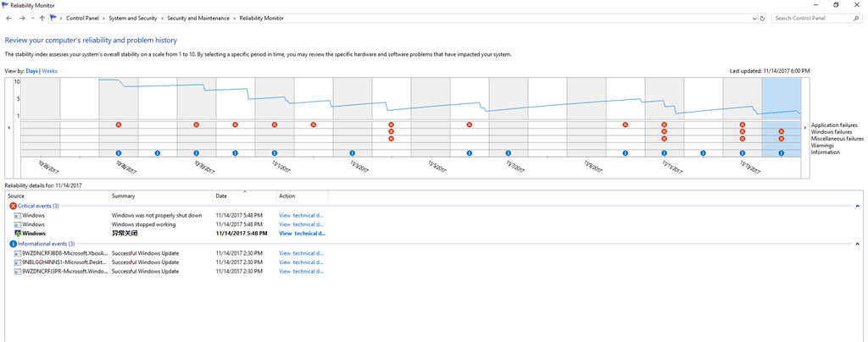
Task: Click Control Panel in the breadcrumb path
Action: [82, 19]
